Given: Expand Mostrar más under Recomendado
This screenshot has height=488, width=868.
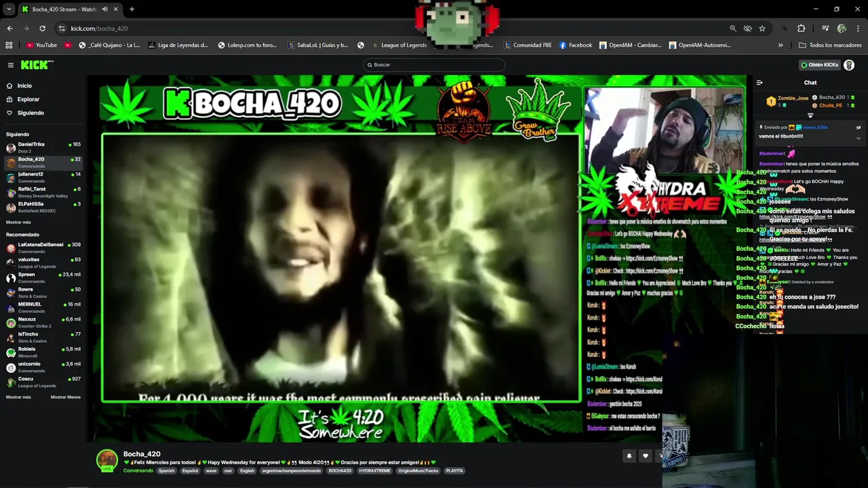Looking at the screenshot, I should click(18, 397).
